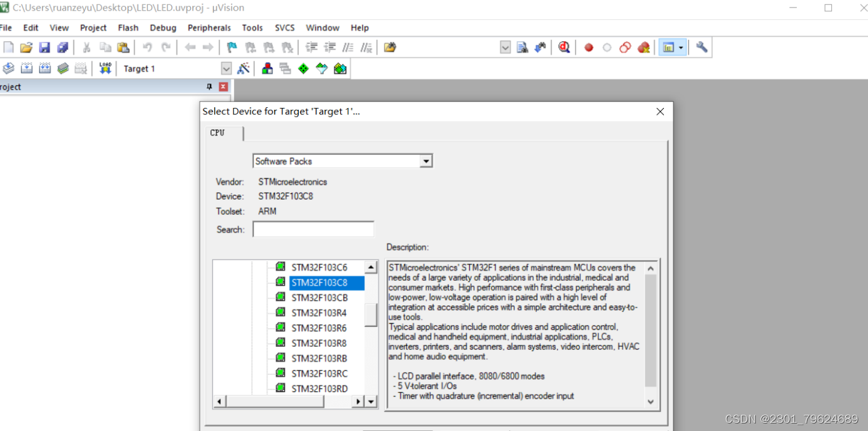868x431 pixels.
Task: Select STM32F103R6 device
Action: (319, 328)
